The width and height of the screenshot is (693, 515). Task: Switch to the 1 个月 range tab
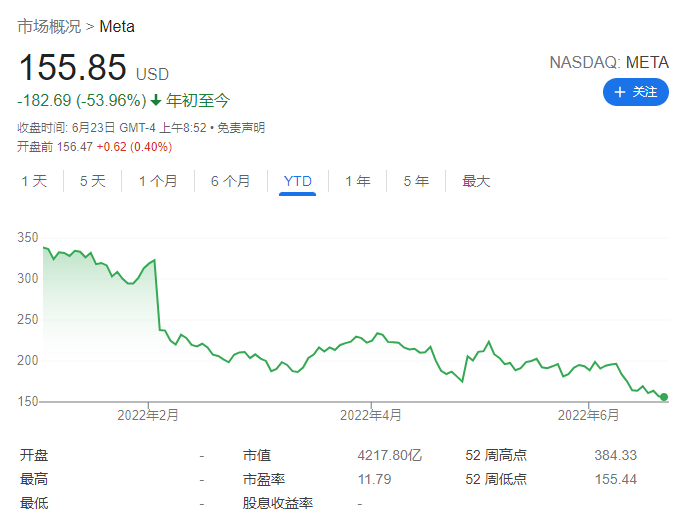[158, 181]
